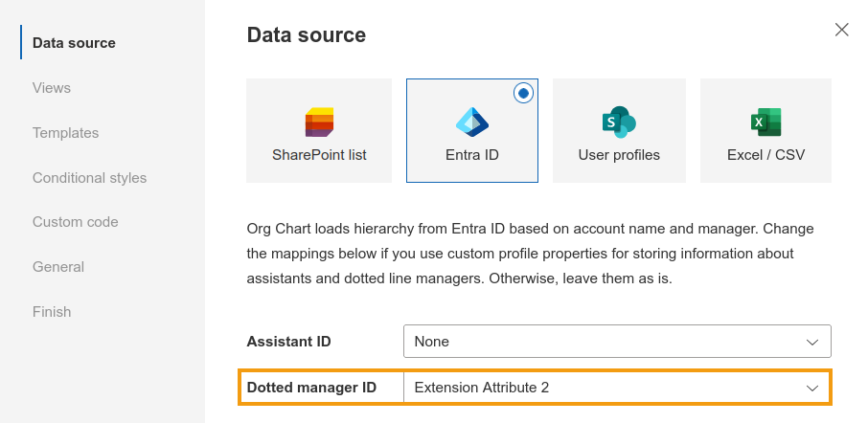Click the Excel / CSV icon
This screenshot has height=423, width=868.
pos(766,122)
